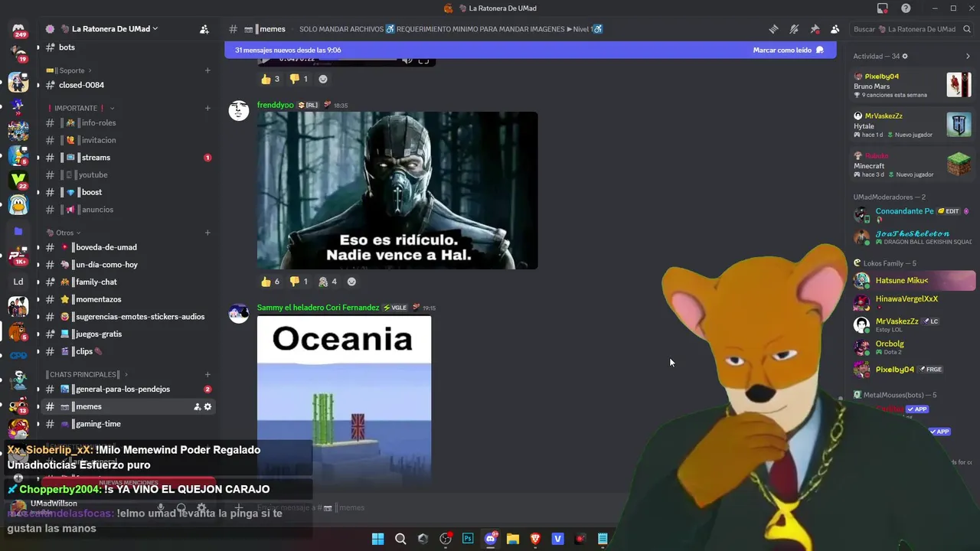Open memes channel edit gear icon
Screen dimensions: 980x551
[207, 406]
